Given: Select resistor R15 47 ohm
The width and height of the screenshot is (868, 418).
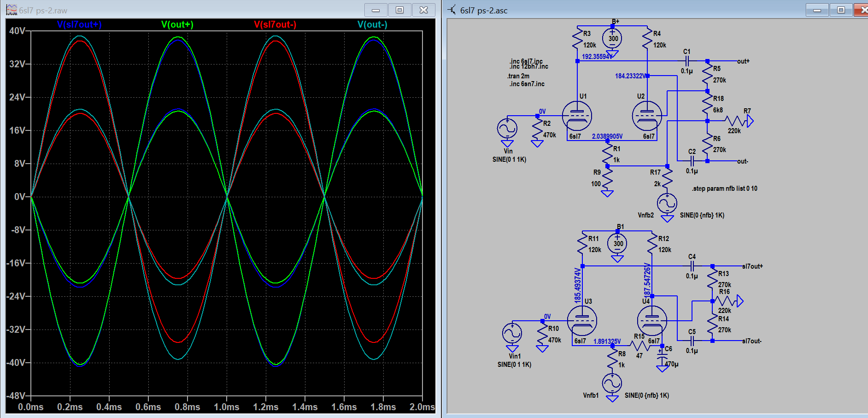Looking at the screenshot, I should [639, 346].
